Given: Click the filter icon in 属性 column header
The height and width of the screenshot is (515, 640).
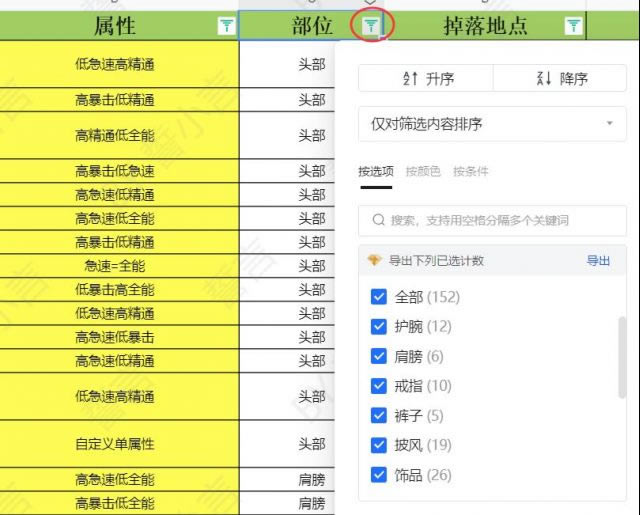Looking at the screenshot, I should tap(226, 26).
